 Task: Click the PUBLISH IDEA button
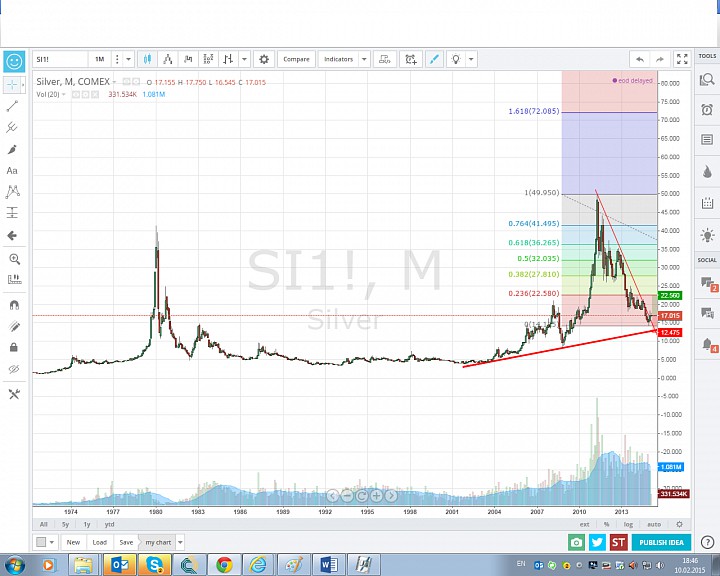click(661, 542)
